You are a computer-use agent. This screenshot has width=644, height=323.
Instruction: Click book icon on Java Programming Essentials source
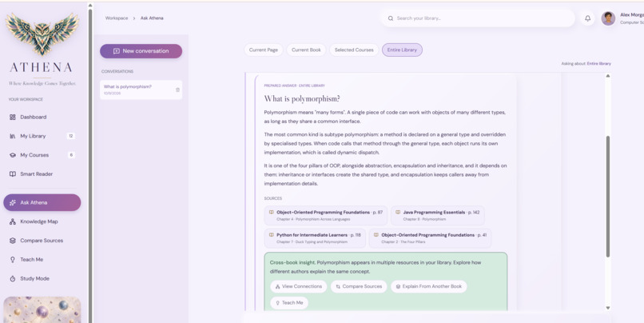pos(398,213)
